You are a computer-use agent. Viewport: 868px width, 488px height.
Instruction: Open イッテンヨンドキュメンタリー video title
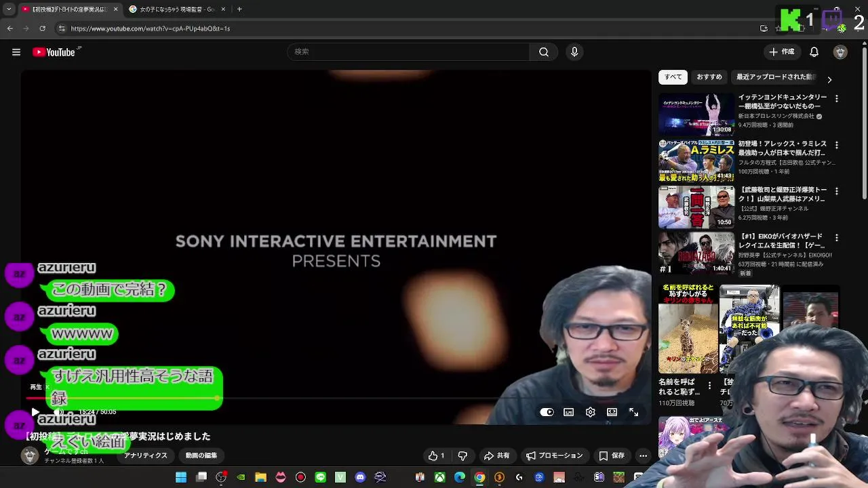(x=782, y=102)
